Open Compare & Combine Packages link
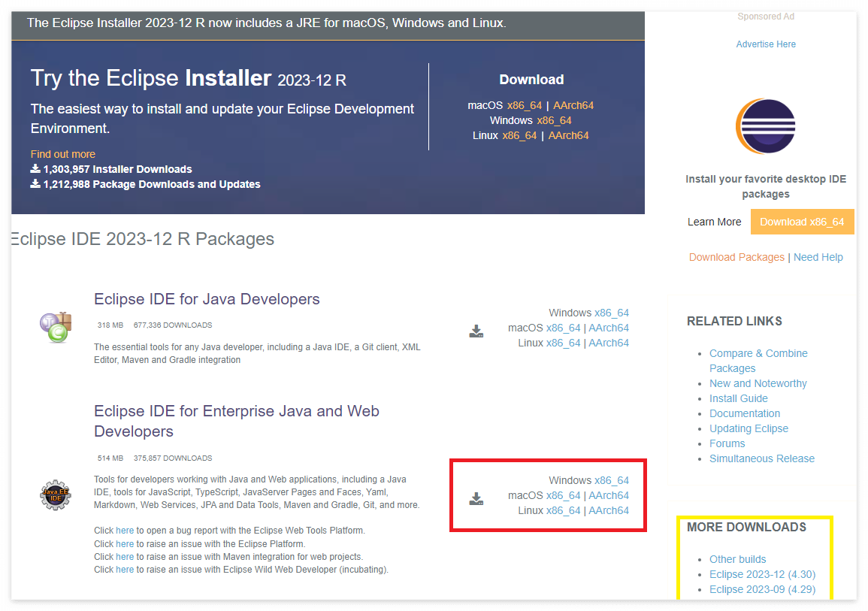 click(758, 361)
